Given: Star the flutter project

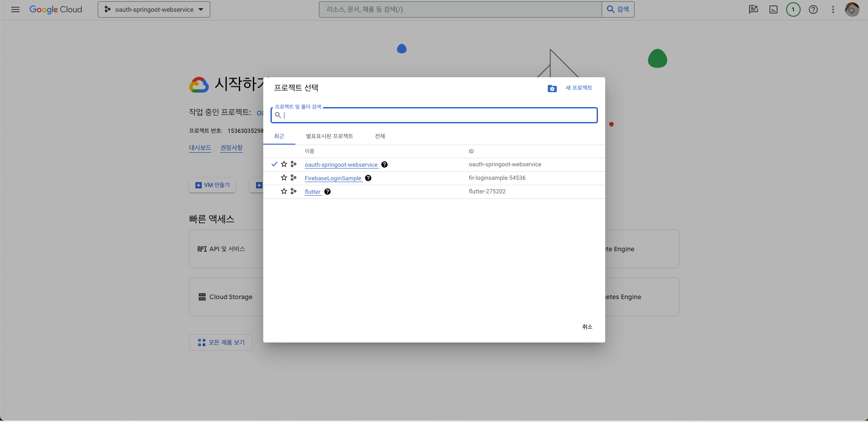Looking at the screenshot, I should click(284, 191).
